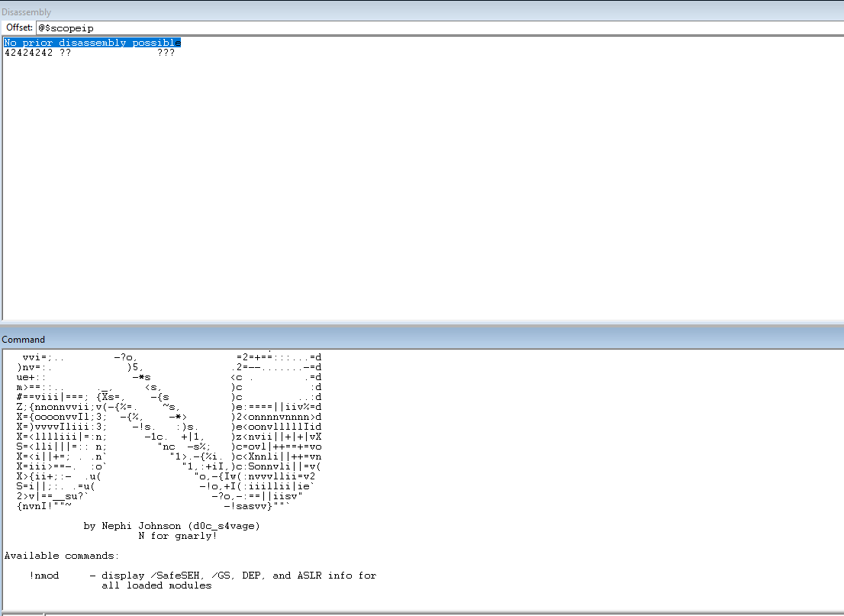The image size is (844, 616).
Task: Click the 'N for gnarly!' line
Action: [177, 536]
